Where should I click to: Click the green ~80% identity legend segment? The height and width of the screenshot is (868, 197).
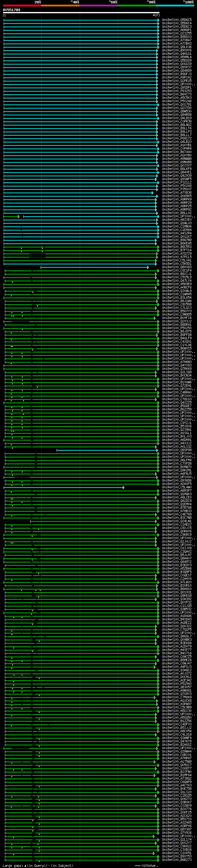[x=137, y=6]
